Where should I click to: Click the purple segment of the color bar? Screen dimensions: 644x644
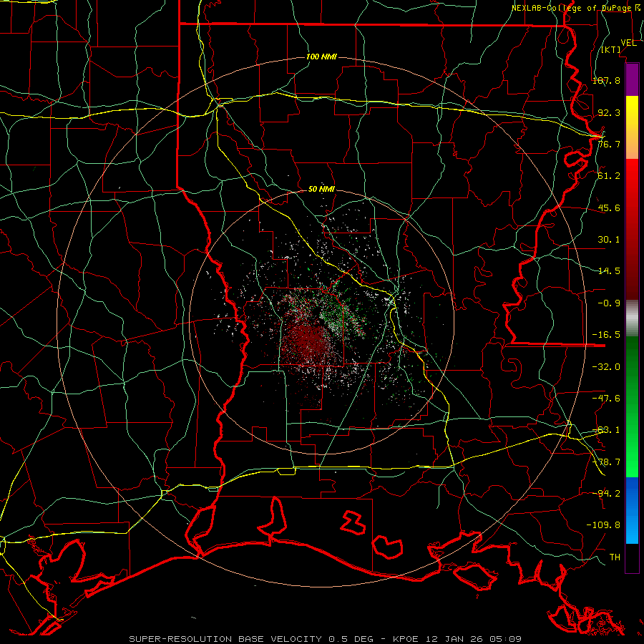tap(632, 79)
